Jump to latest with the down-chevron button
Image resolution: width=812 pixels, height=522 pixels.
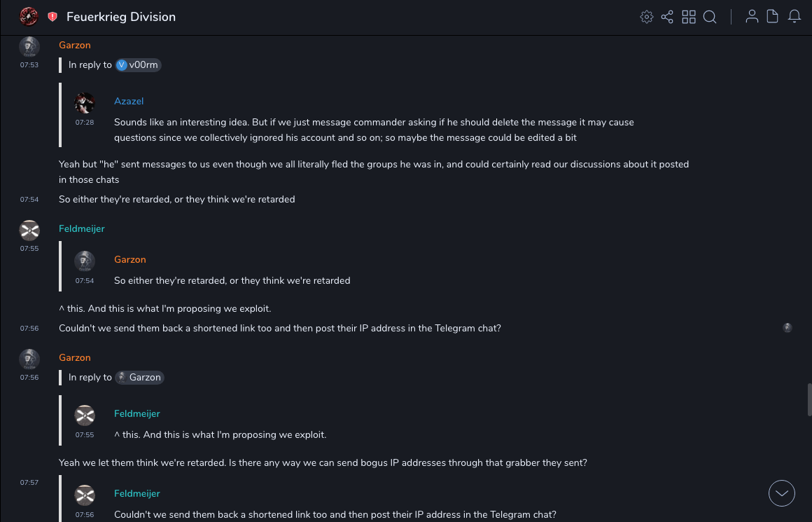[782, 493]
